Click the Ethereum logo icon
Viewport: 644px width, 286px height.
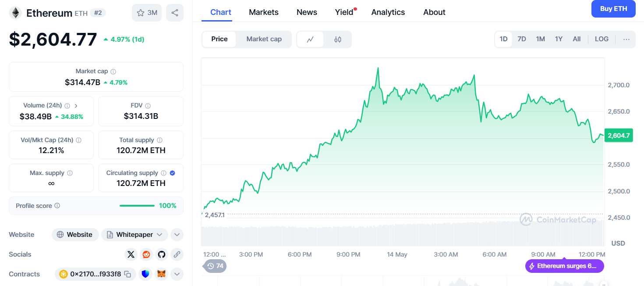[x=15, y=13]
